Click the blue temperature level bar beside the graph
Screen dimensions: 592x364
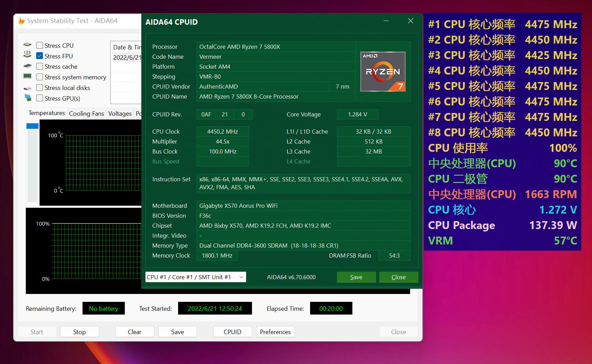32,126
